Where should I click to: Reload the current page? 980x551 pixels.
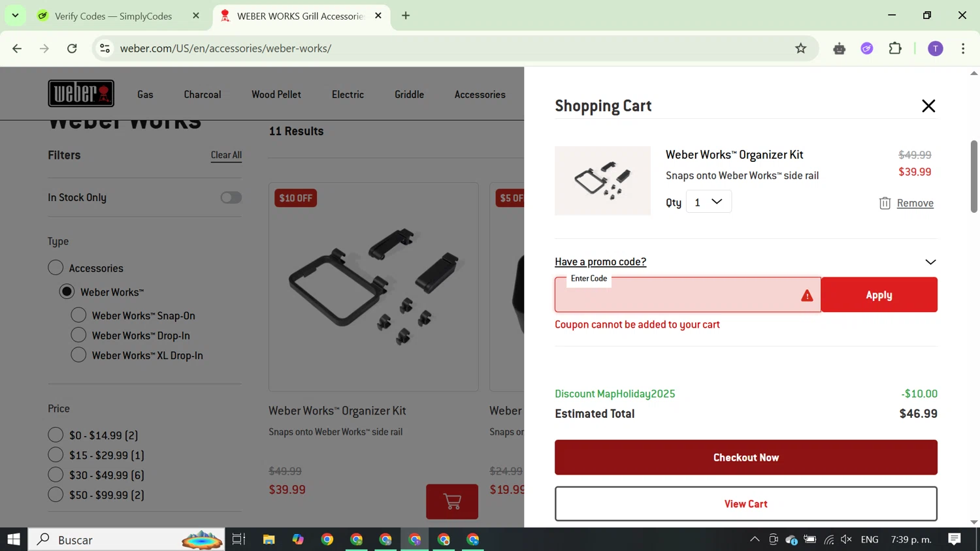tap(72, 48)
